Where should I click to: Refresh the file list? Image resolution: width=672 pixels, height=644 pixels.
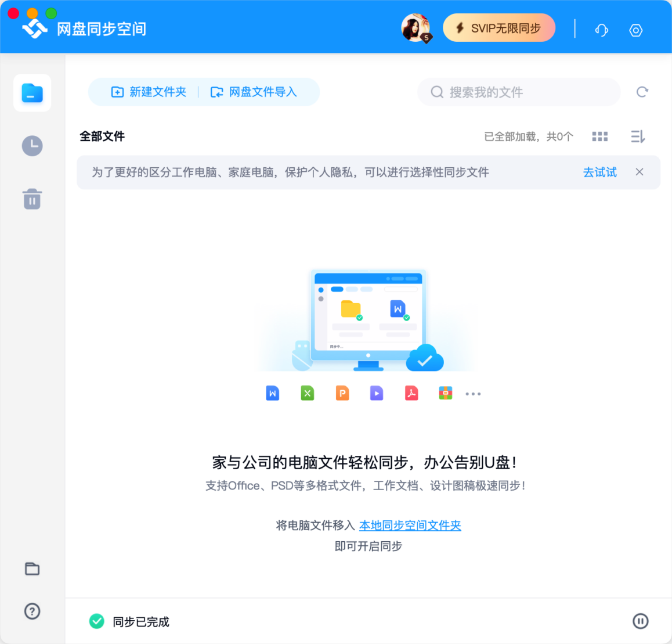point(642,92)
